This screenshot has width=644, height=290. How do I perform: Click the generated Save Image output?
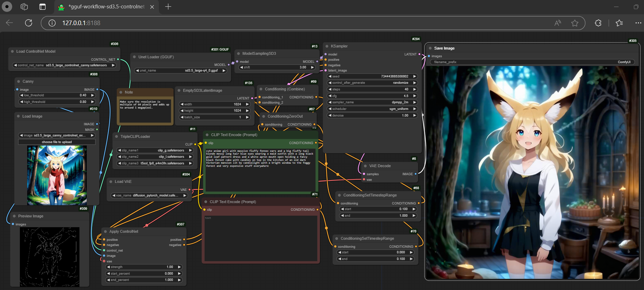pos(532,173)
